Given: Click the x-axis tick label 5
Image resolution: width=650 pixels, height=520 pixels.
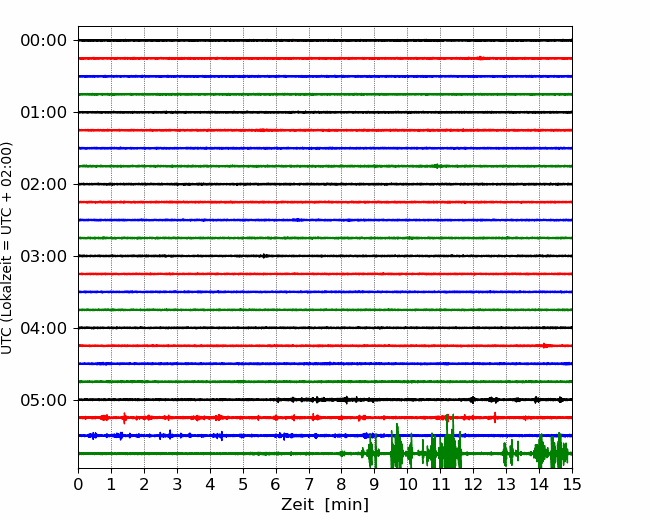Looking at the screenshot, I should click(243, 484).
